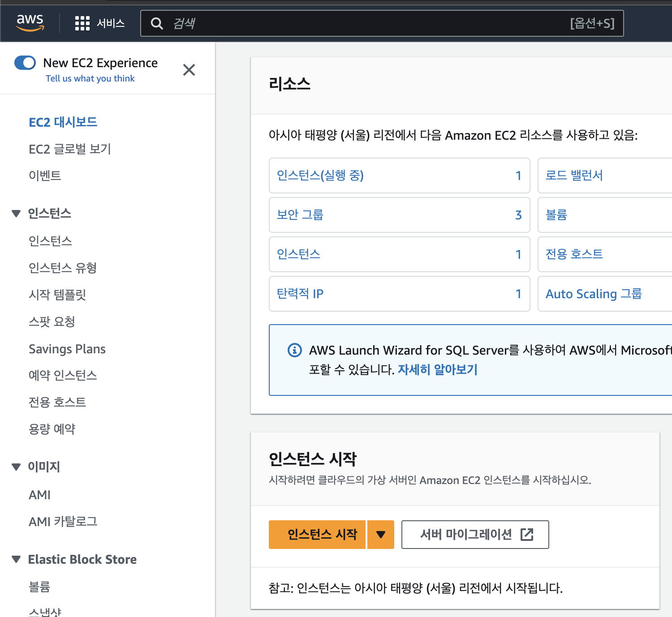Open 인스턴스 resource card link

point(298,254)
